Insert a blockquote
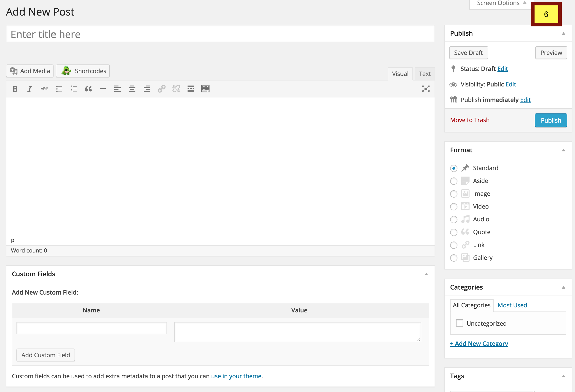The image size is (575, 392). (x=88, y=89)
